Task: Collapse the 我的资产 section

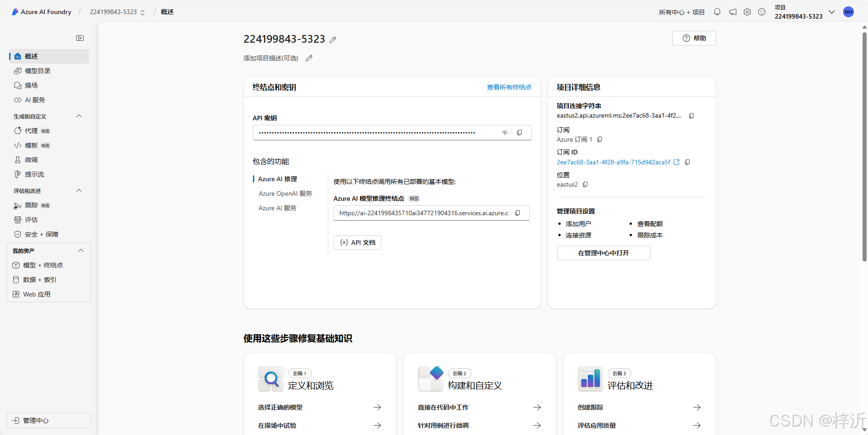Action: point(81,251)
